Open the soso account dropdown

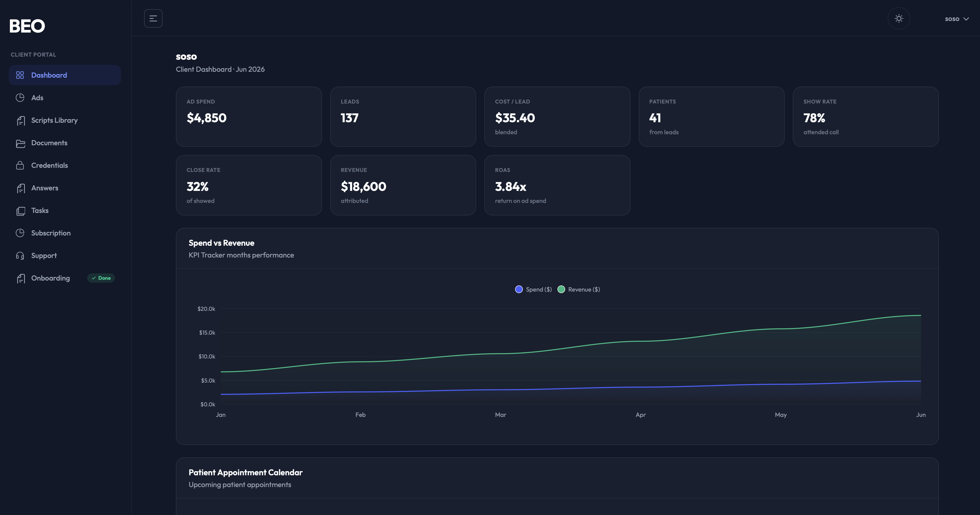click(x=956, y=19)
